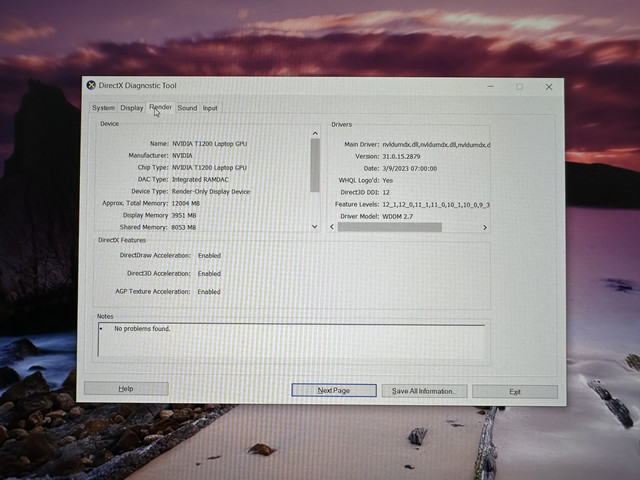The width and height of the screenshot is (640, 480).
Task: Open the Sound tab
Action: [187, 108]
